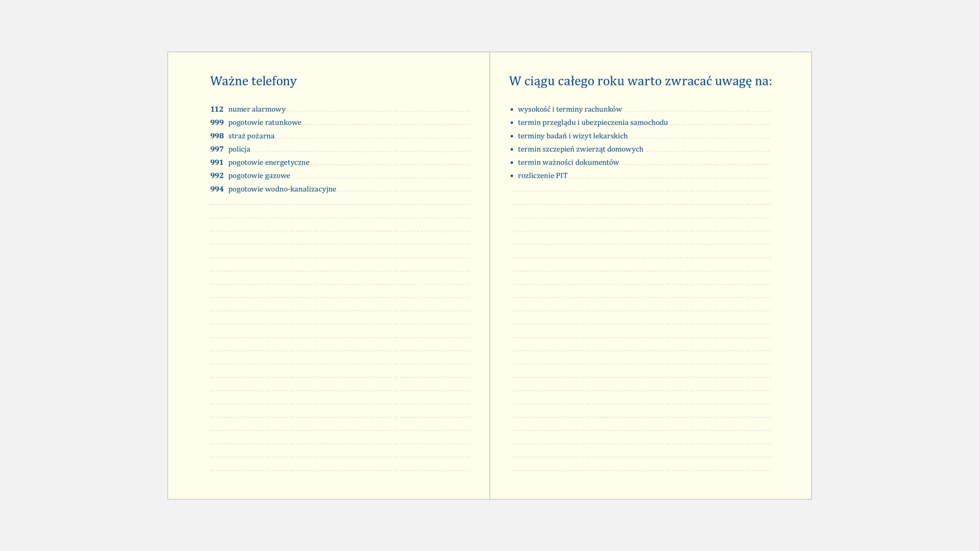
Task: Click the number '998'
Action: point(217,136)
